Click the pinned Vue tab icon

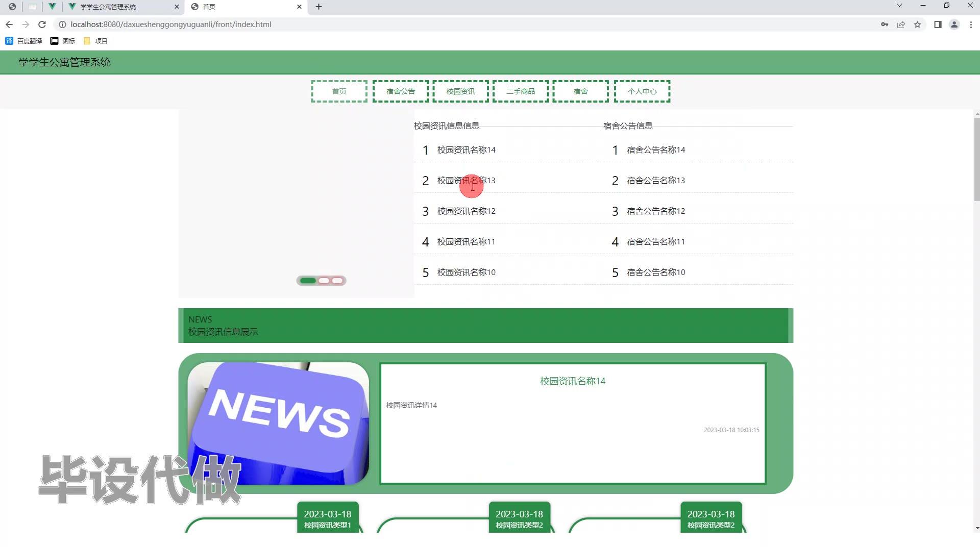(x=52, y=7)
